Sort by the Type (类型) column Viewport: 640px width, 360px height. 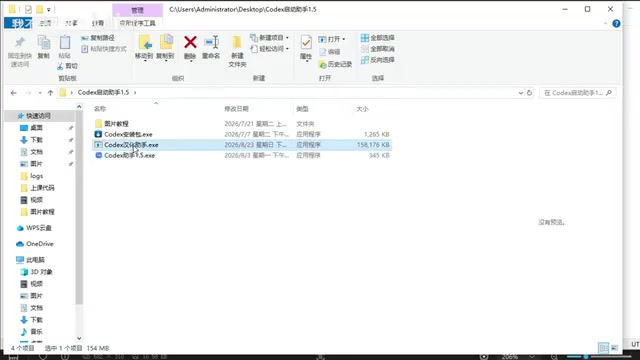coord(302,109)
